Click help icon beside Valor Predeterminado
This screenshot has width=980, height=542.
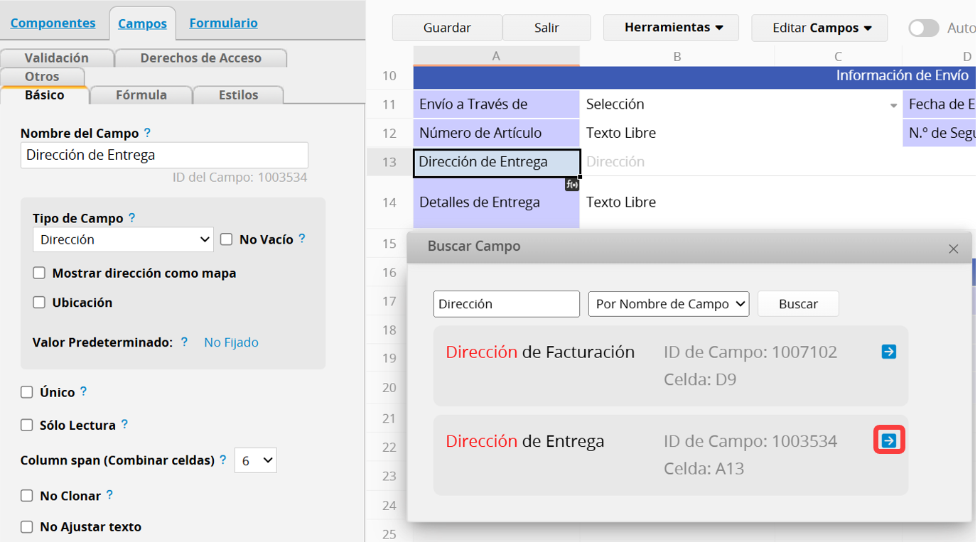[184, 342]
